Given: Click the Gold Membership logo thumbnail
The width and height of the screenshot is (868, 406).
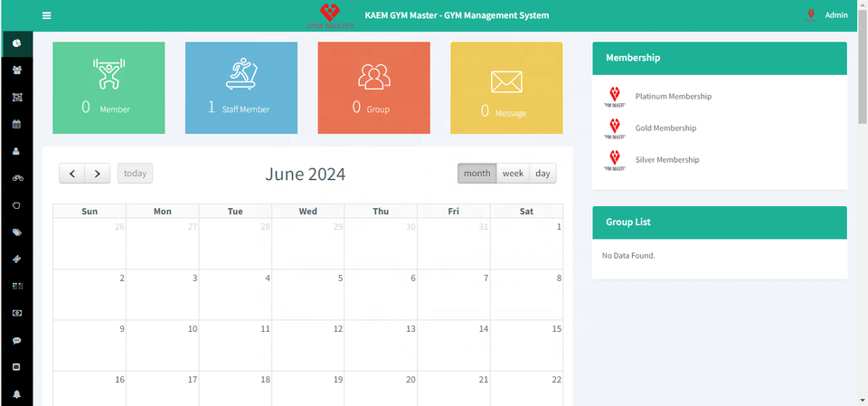Looking at the screenshot, I should pos(615,127).
